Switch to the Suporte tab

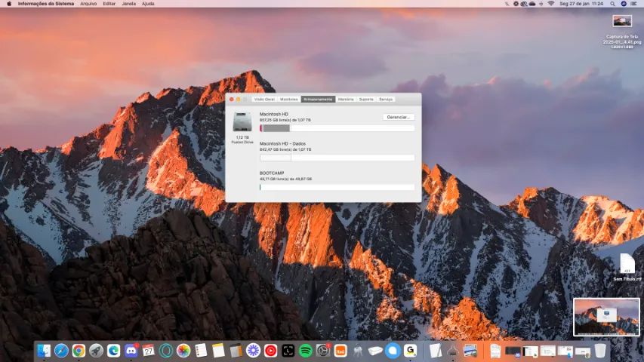[366, 100]
